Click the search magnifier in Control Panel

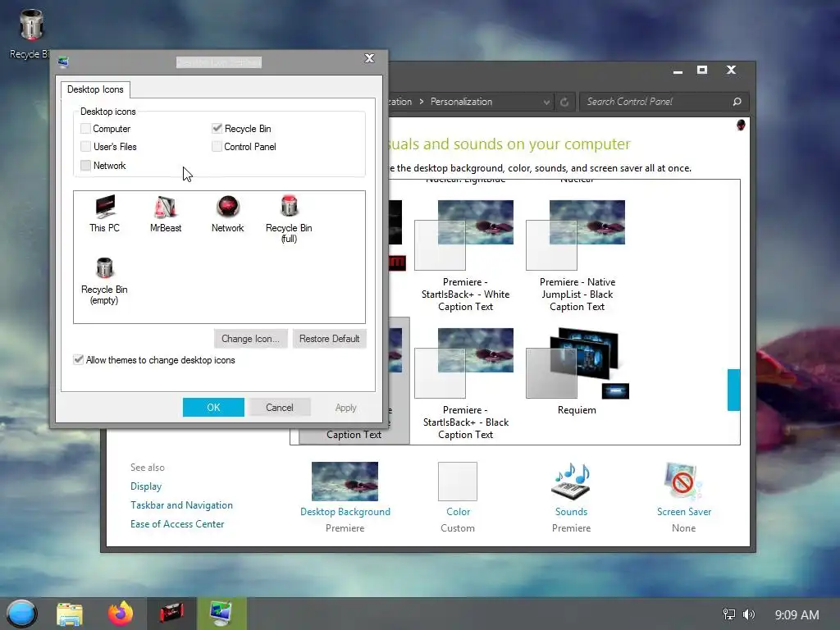[737, 102]
